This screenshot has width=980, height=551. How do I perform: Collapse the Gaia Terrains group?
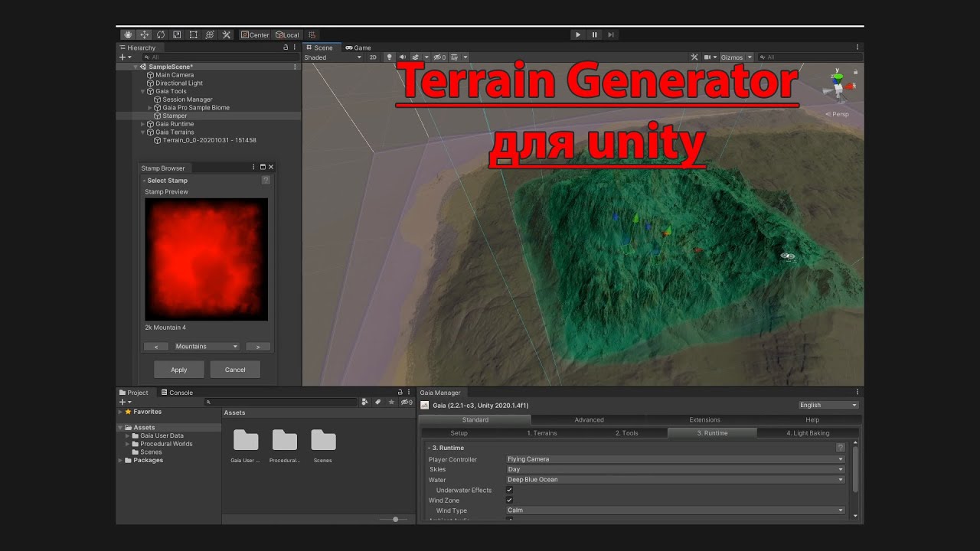tap(142, 132)
